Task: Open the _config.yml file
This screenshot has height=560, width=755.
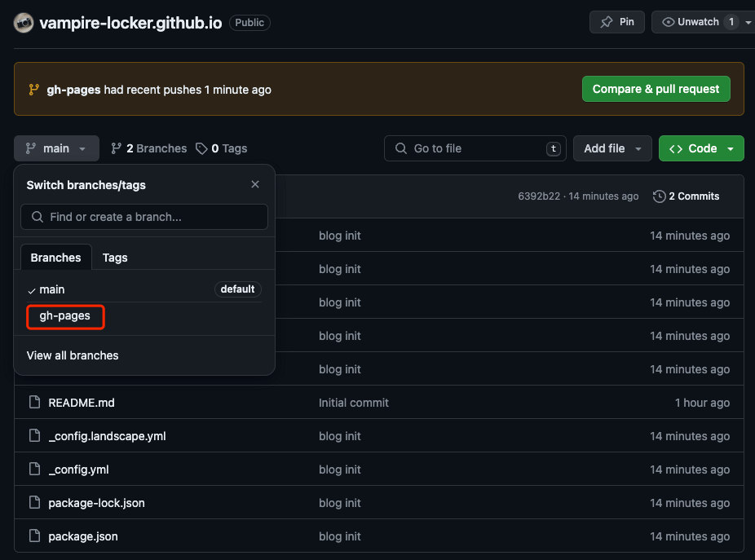Action: coord(78,470)
